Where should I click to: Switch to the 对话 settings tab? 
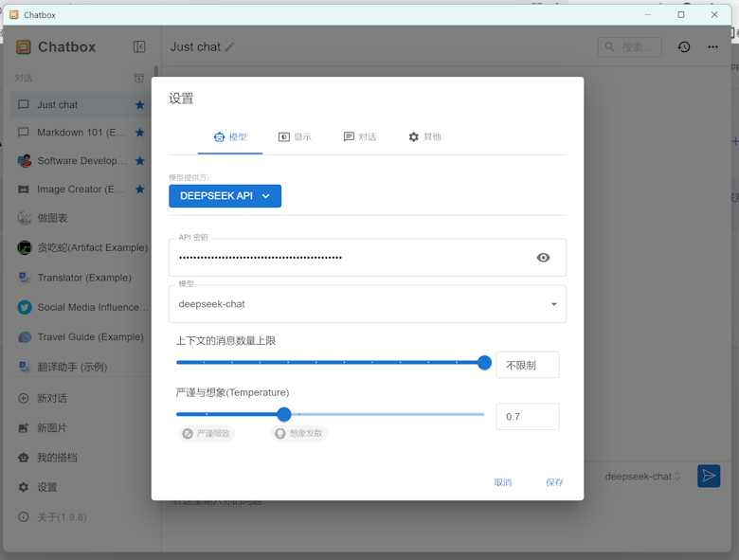coord(359,137)
